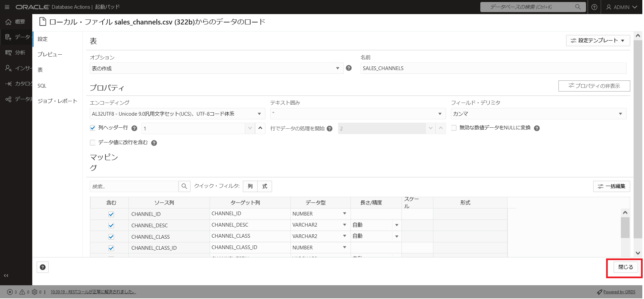
Task: Collapse the sidebar with double chevron
Action: (x=6, y=276)
